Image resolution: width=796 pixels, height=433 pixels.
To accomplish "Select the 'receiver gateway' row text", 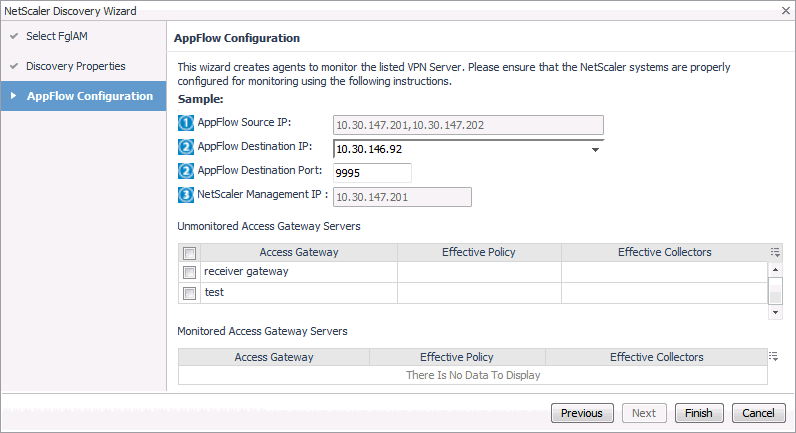I will pos(246,272).
